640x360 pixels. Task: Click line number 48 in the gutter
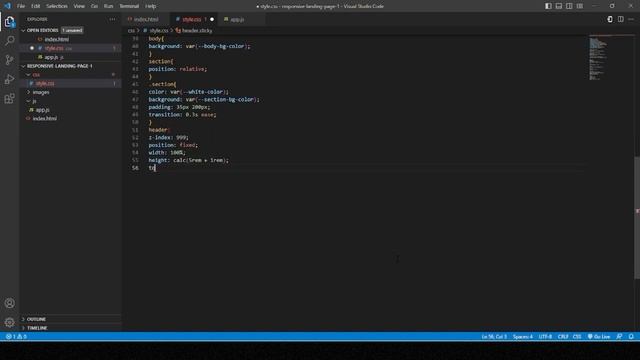(135, 107)
